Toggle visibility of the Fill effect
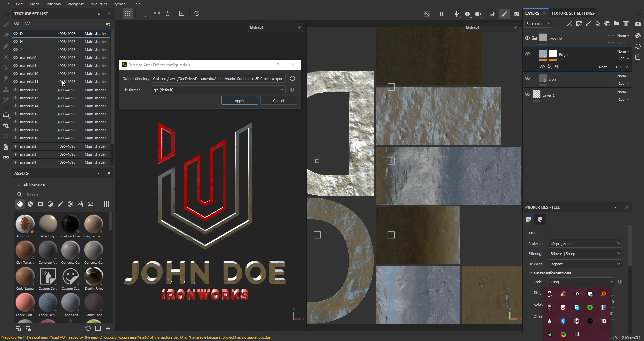 [542, 67]
